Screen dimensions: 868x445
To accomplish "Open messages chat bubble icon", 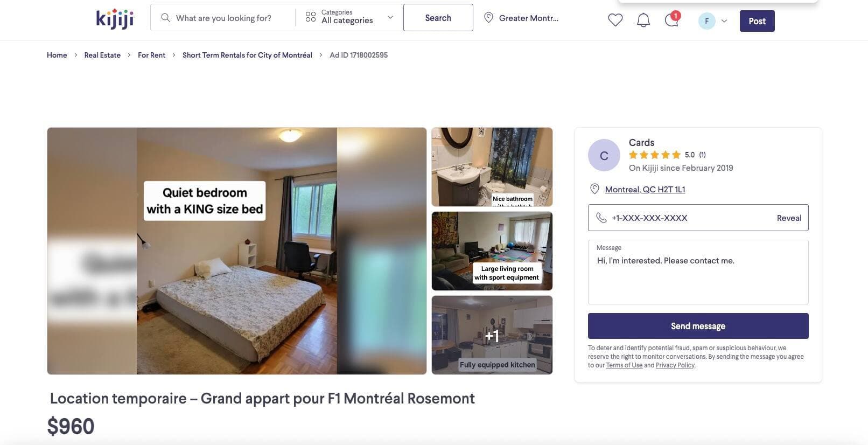I will [x=671, y=20].
